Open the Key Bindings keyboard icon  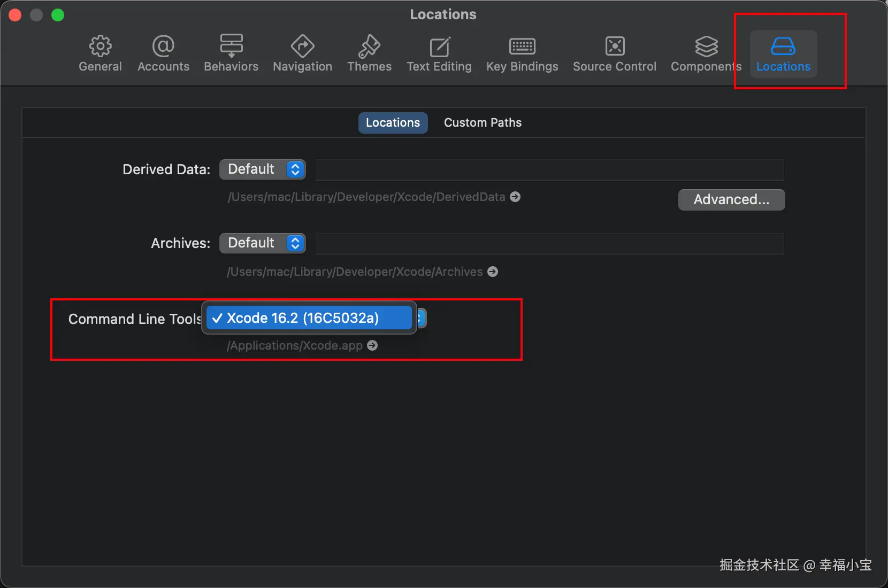pyautogui.click(x=522, y=47)
